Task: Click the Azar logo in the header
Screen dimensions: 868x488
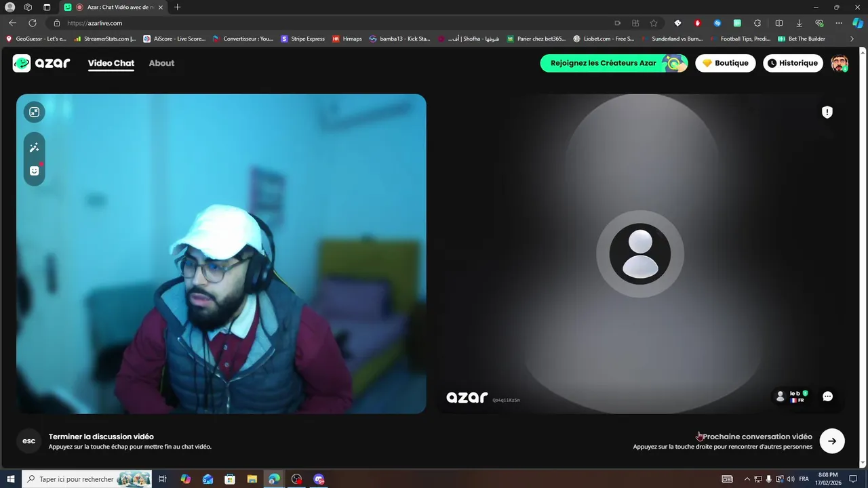Action: [x=41, y=63]
